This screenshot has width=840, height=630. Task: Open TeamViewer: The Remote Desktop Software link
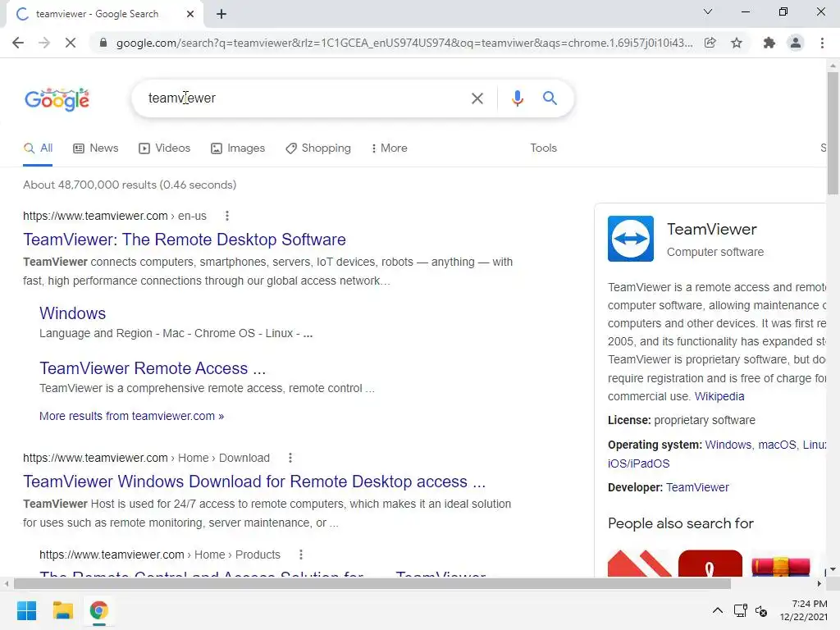click(185, 240)
